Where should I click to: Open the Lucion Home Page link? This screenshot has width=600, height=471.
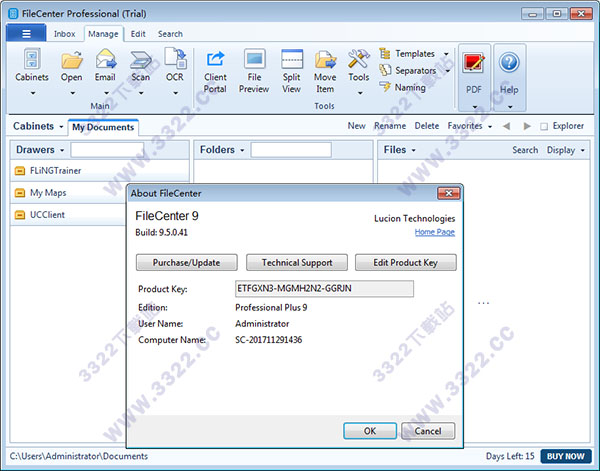pos(435,232)
